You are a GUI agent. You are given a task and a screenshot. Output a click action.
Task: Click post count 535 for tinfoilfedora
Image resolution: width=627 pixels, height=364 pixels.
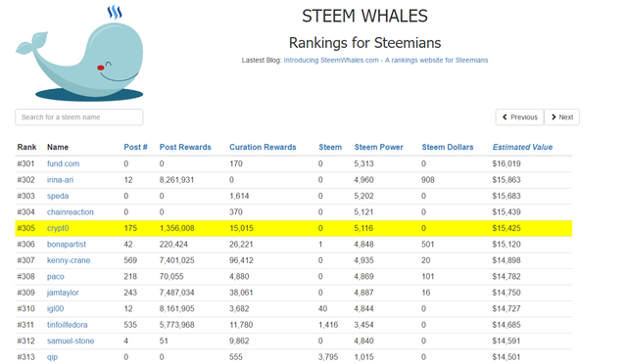point(130,325)
